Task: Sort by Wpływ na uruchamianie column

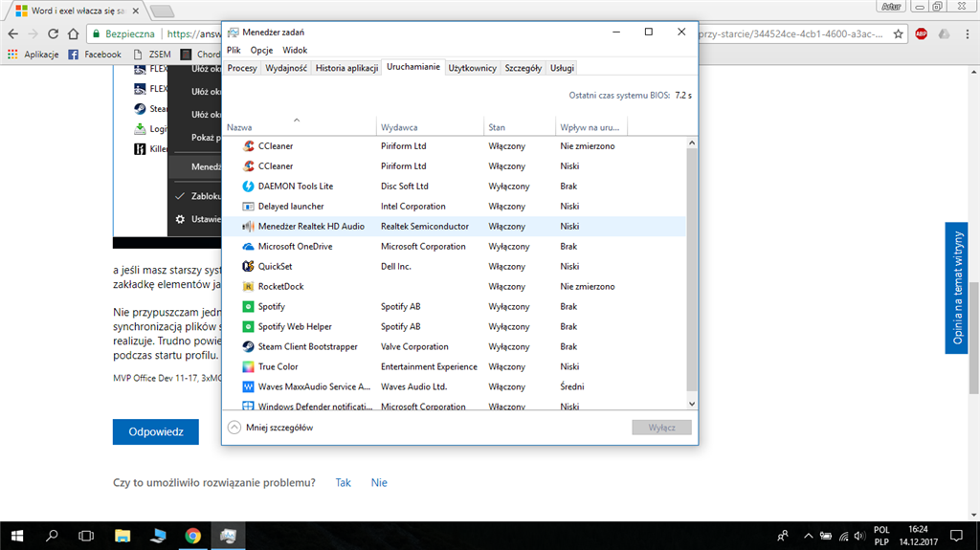Action: (590, 127)
